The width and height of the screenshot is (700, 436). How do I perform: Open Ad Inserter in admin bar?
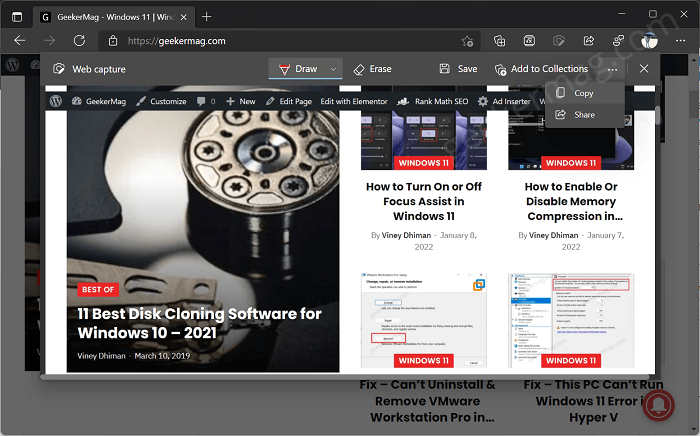click(505, 101)
